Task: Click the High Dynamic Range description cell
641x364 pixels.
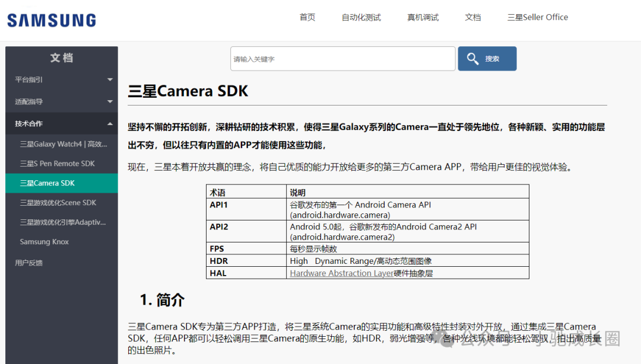Action: click(408, 261)
